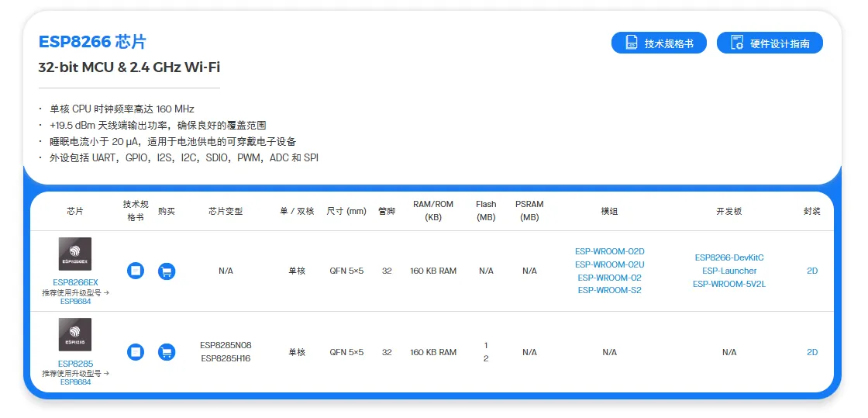
Task: Open 2D package link for ESP8266EX
Action: tap(812, 271)
